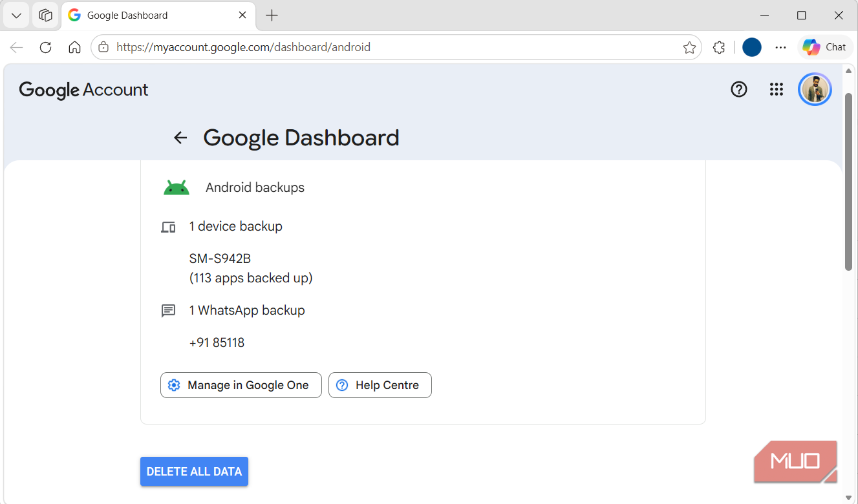The width and height of the screenshot is (858, 504).
Task: Click the scrollbar up arrow
Action: (849, 70)
